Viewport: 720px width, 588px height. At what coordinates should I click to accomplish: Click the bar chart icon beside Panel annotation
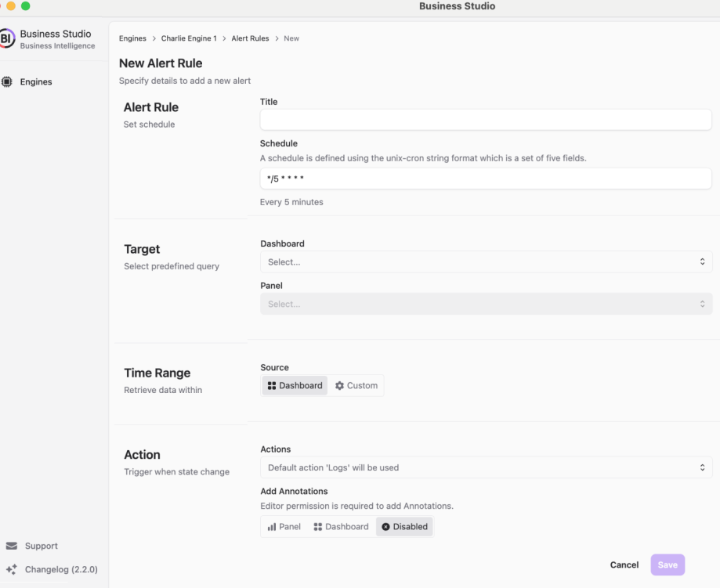pos(272,526)
